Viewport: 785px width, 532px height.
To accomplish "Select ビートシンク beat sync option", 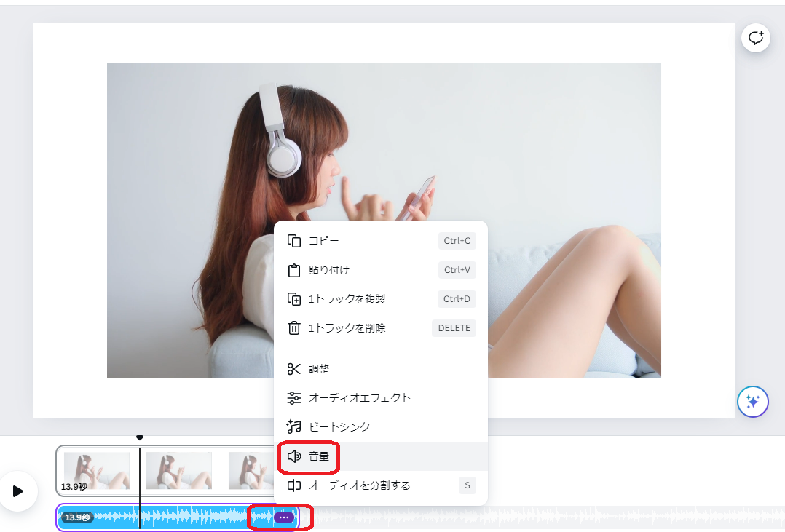I will click(x=380, y=427).
